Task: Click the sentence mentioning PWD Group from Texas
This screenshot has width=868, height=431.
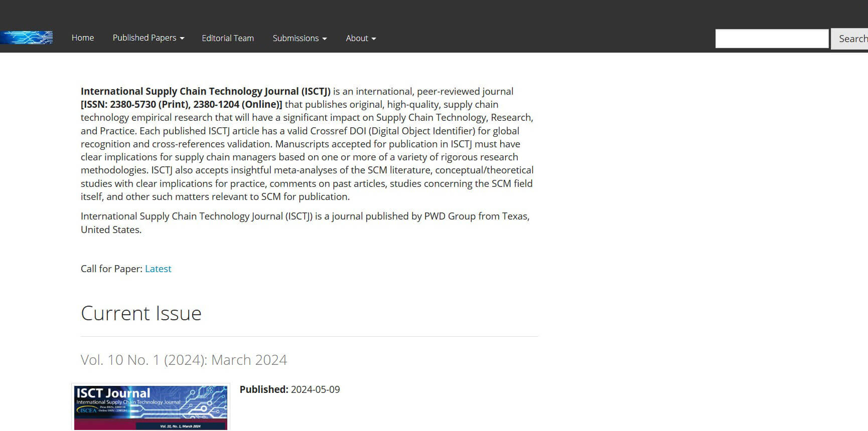Action: pyautogui.click(x=305, y=223)
